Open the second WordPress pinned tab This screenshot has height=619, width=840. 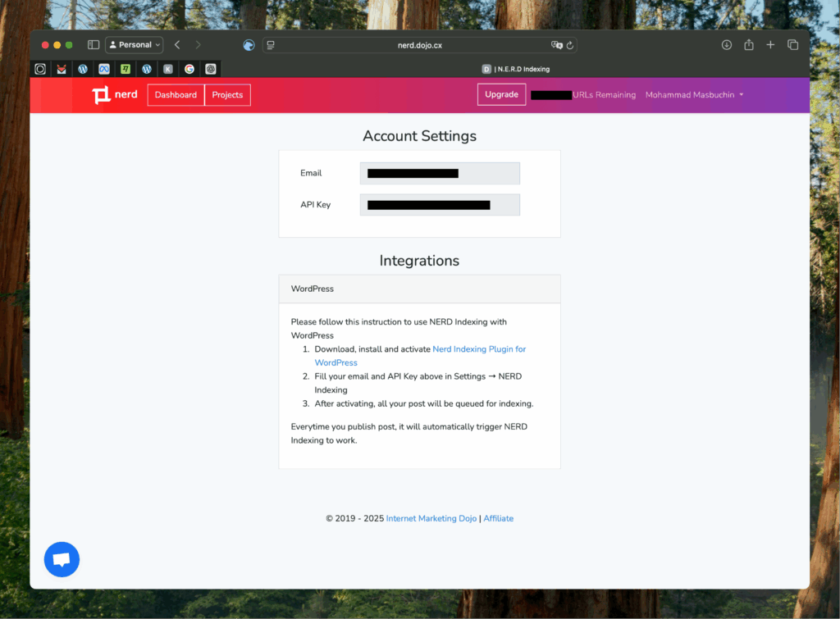[147, 69]
